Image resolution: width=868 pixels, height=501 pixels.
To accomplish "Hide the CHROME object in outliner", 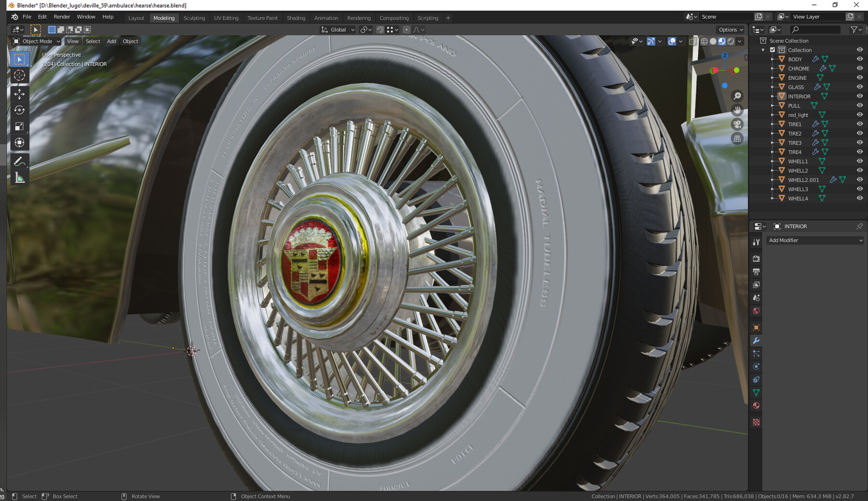I will [859, 68].
